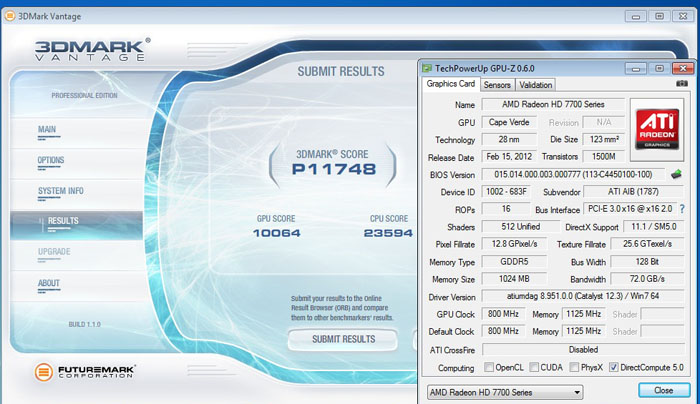This screenshot has height=404, width=700.
Task: Open the ABOUT menu item
Action: click(x=49, y=283)
